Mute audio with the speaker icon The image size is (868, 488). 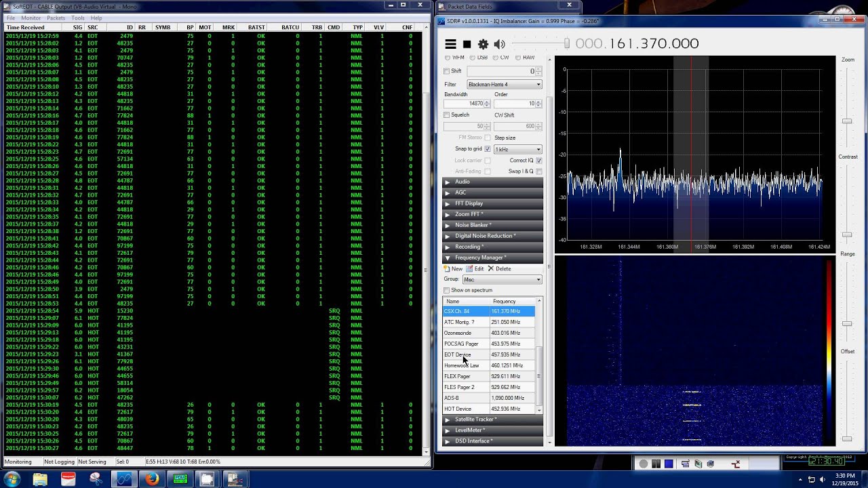click(x=500, y=44)
